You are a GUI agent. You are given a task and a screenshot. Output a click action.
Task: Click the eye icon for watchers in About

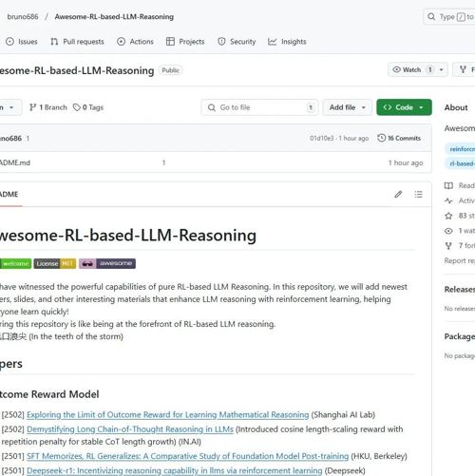coord(448,231)
